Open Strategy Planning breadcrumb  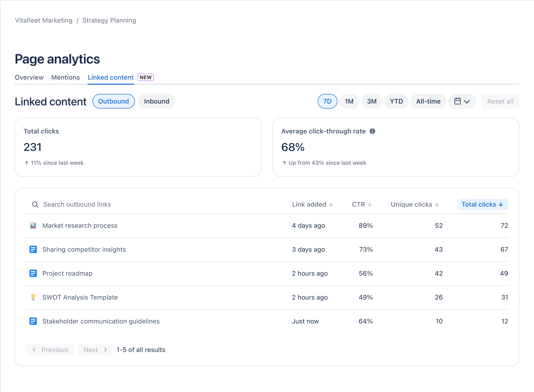point(109,20)
